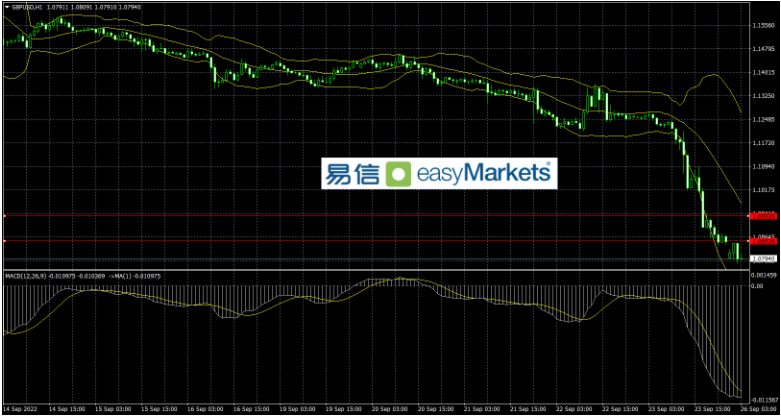The image size is (781, 417).
Task: Click the 15 Sep 15:00 time label
Action: tap(161, 407)
